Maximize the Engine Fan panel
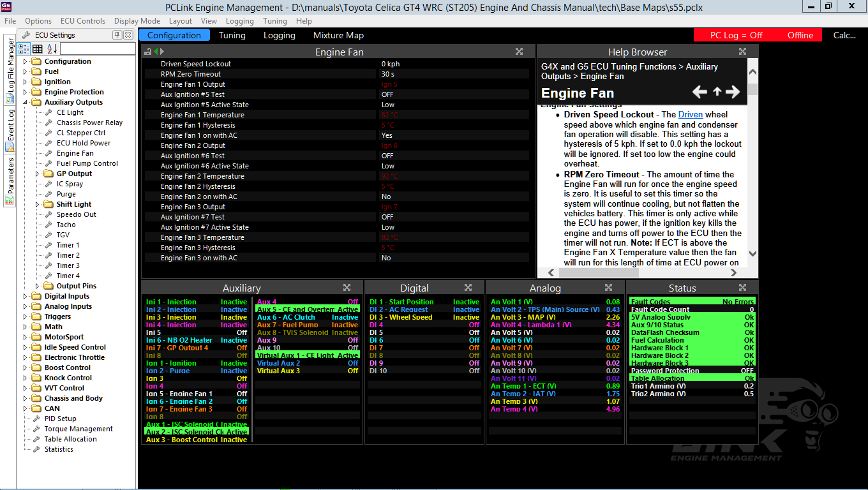The height and width of the screenshot is (490, 868). 520,52
